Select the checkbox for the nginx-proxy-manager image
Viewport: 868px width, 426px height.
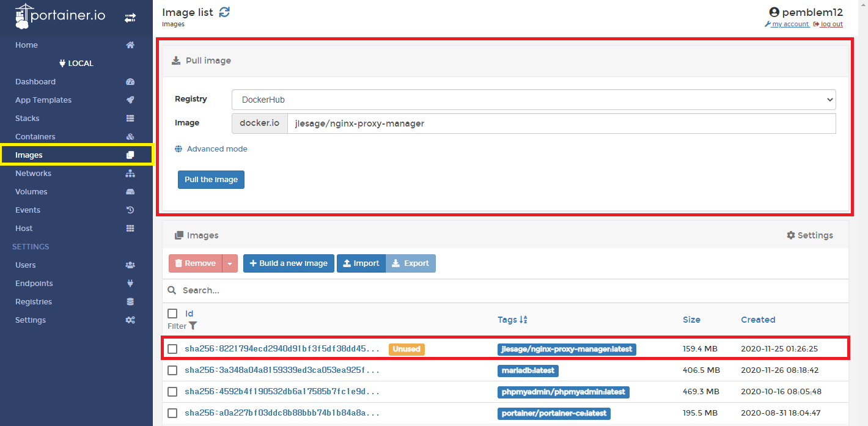click(x=172, y=348)
